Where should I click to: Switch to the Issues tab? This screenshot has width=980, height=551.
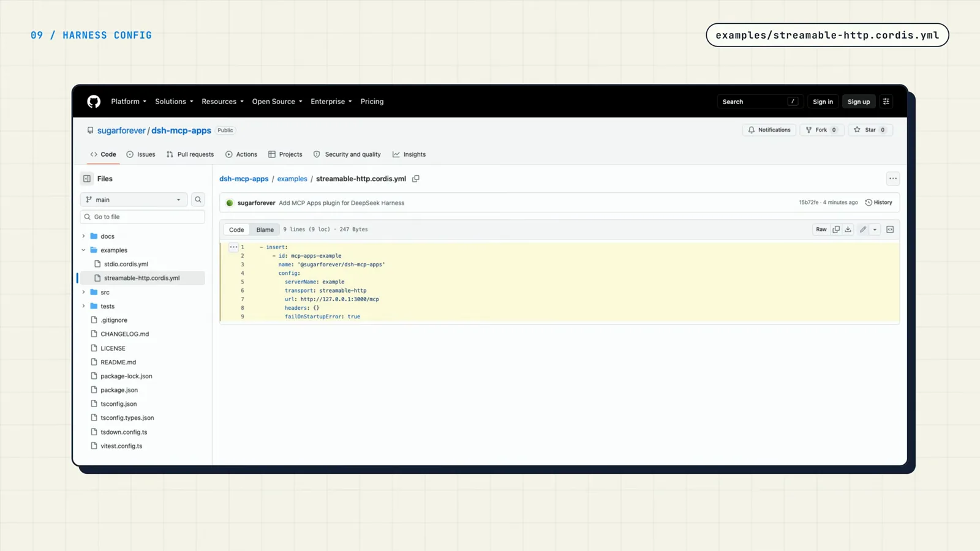141,154
